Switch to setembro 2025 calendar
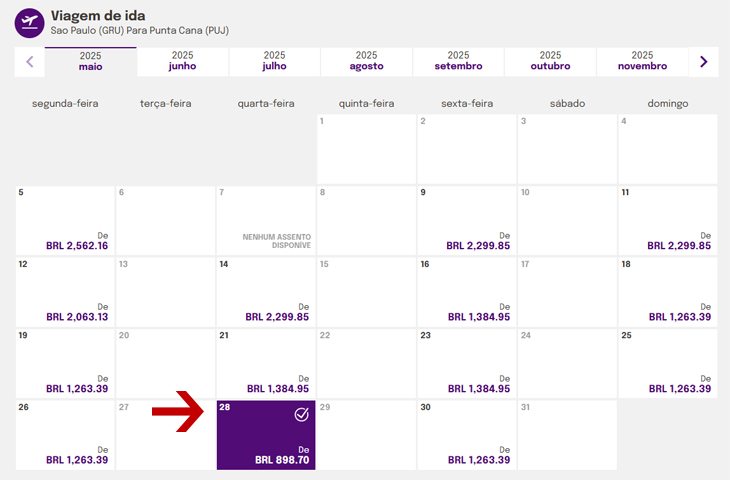 coord(459,61)
